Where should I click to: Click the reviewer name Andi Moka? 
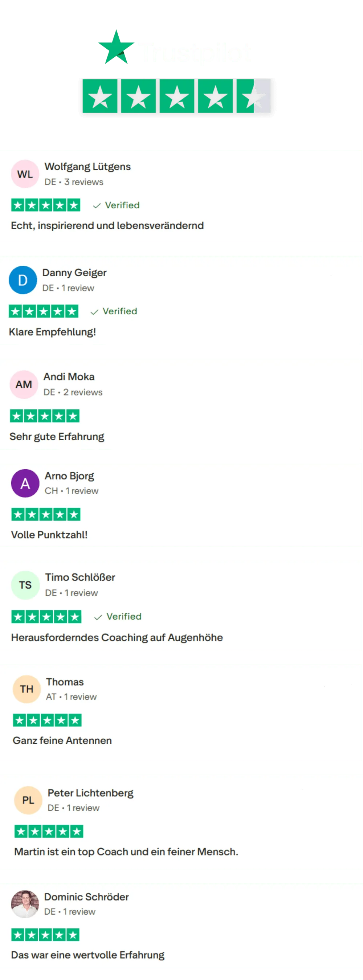click(x=69, y=377)
